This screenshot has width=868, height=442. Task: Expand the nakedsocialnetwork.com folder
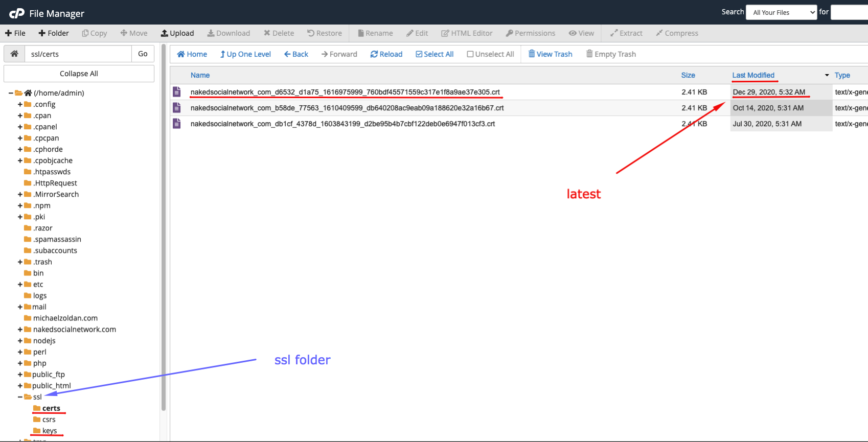pos(20,330)
